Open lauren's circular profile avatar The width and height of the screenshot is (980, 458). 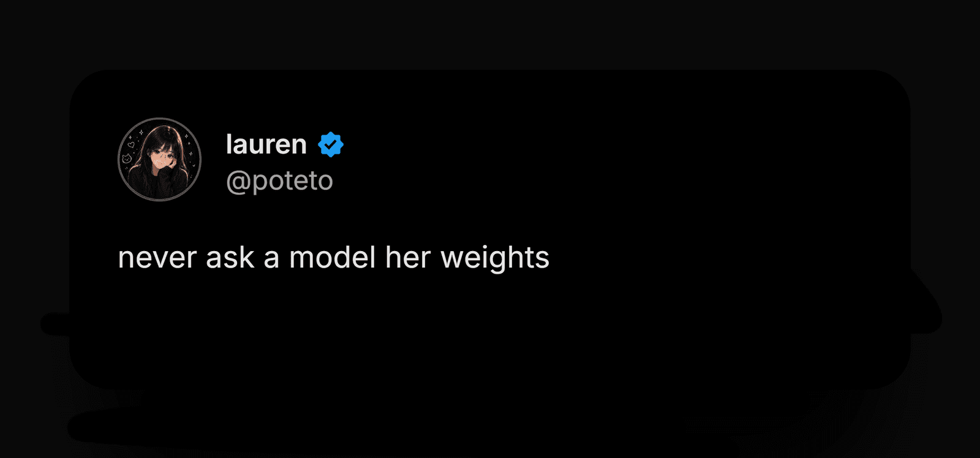coord(159,159)
